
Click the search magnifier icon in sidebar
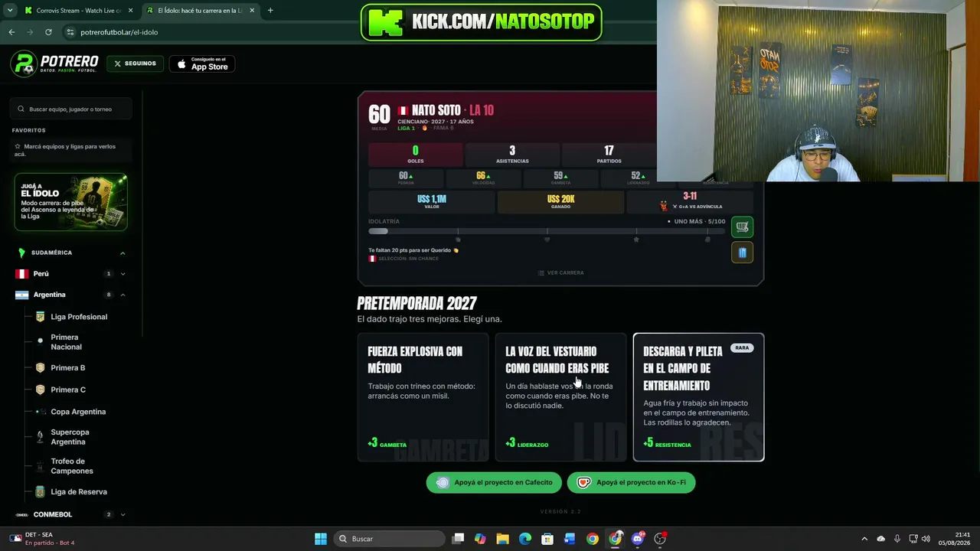point(21,109)
